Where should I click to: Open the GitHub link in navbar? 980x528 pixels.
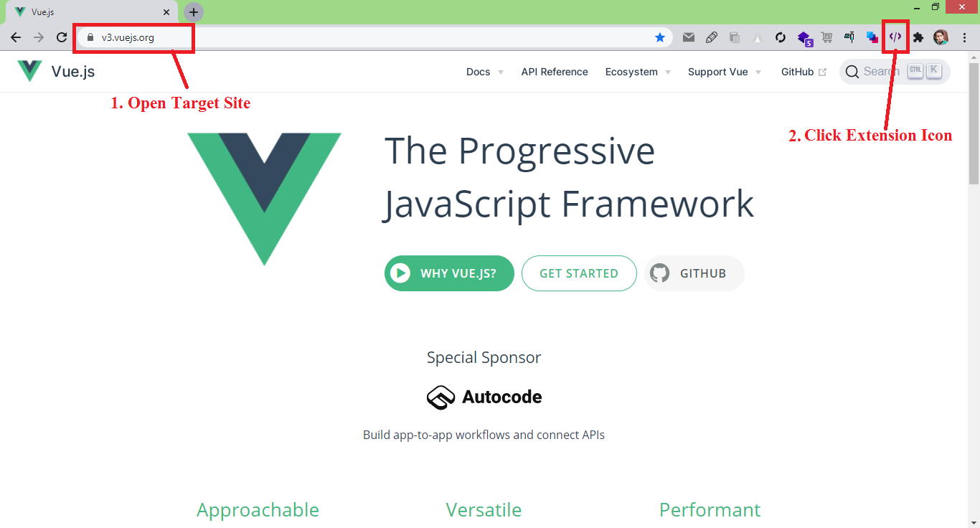(x=804, y=72)
